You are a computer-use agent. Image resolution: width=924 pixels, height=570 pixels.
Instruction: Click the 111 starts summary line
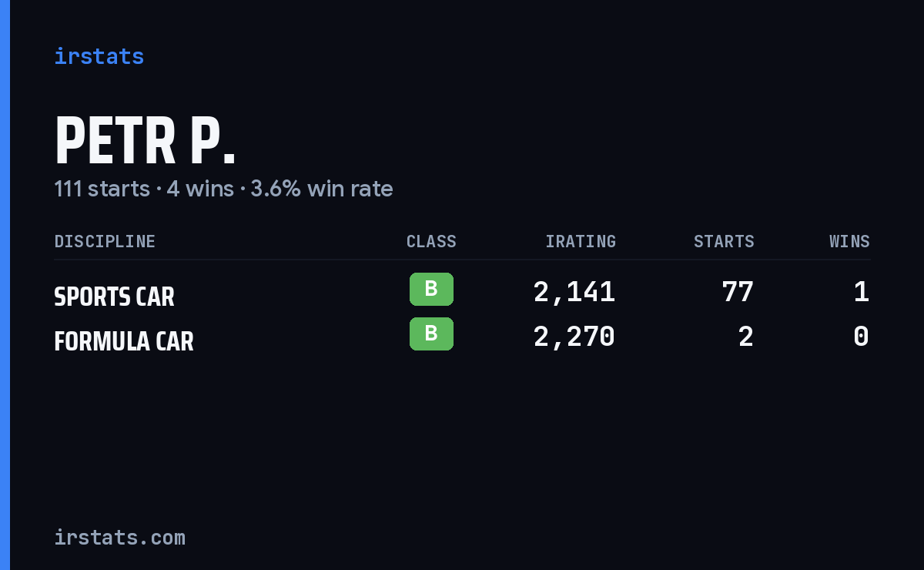click(223, 189)
